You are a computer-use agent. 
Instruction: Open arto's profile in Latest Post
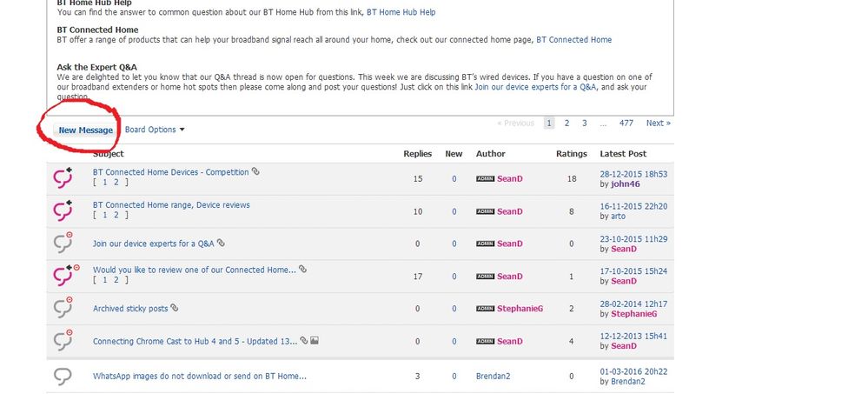[x=619, y=216]
